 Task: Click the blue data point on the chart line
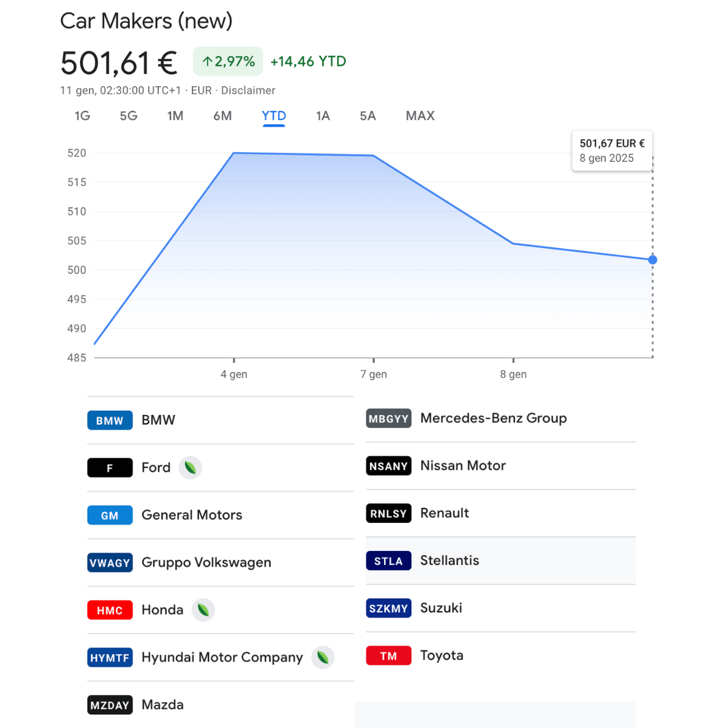point(653,260)
